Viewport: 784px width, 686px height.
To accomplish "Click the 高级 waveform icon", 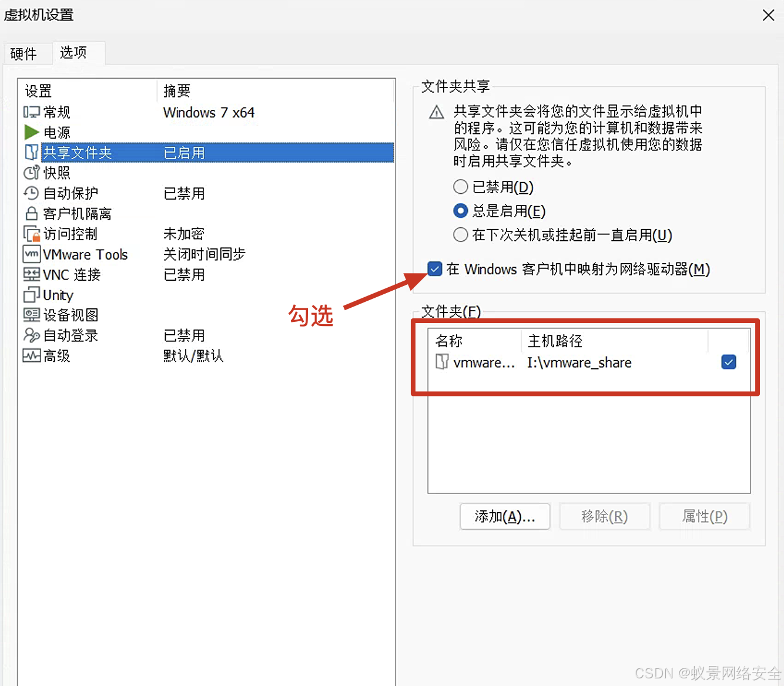I will [x=32, y=355].
